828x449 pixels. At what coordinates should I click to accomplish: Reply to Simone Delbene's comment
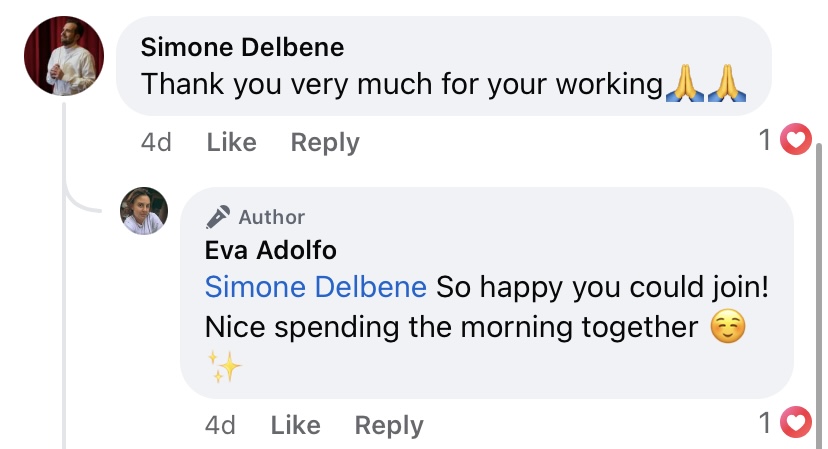click(x=325, y=142)
